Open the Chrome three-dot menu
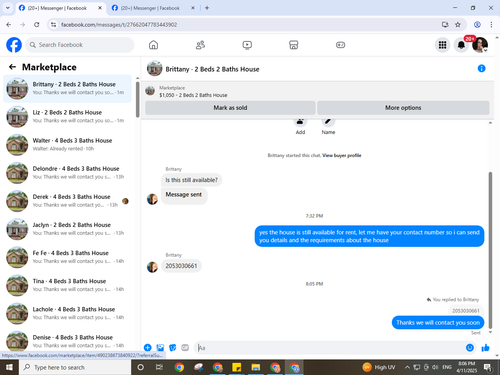 (x=491, y=24)
